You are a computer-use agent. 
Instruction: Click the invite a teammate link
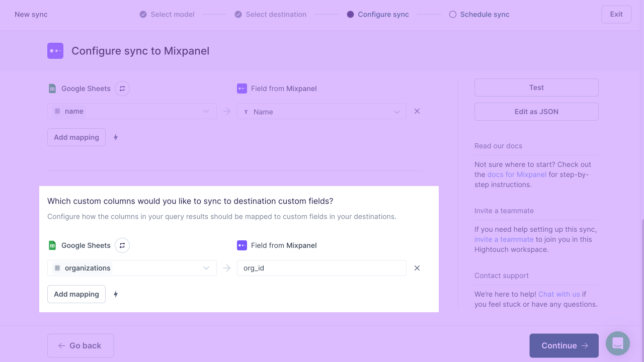click(504, 239)
